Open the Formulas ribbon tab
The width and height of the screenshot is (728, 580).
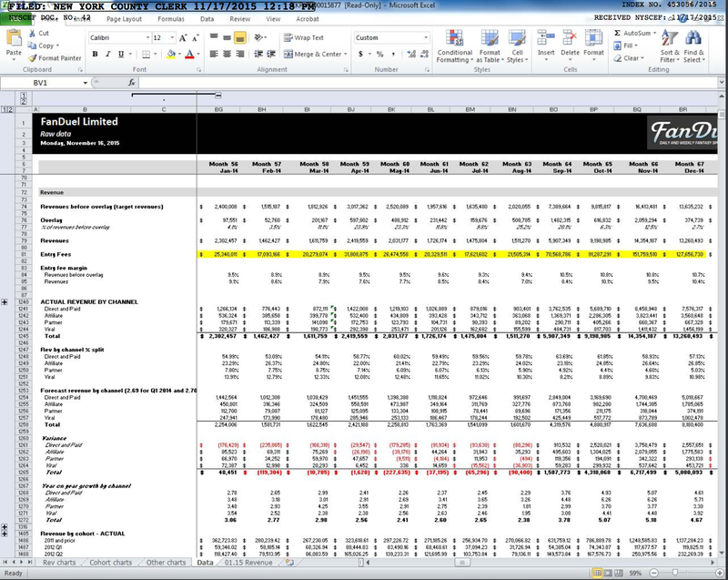point(171,19)
